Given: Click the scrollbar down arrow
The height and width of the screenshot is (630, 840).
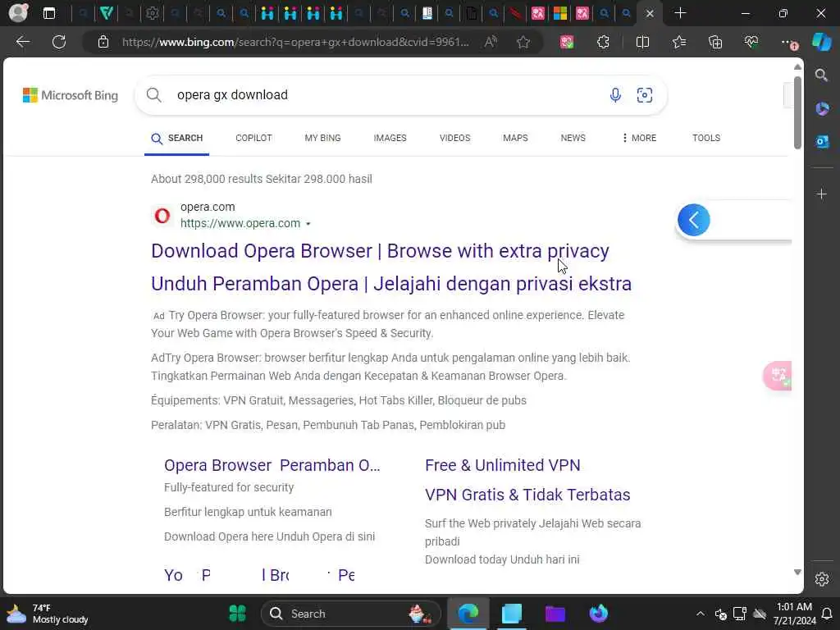Looking at the screenshot, I should click(797, 572).
